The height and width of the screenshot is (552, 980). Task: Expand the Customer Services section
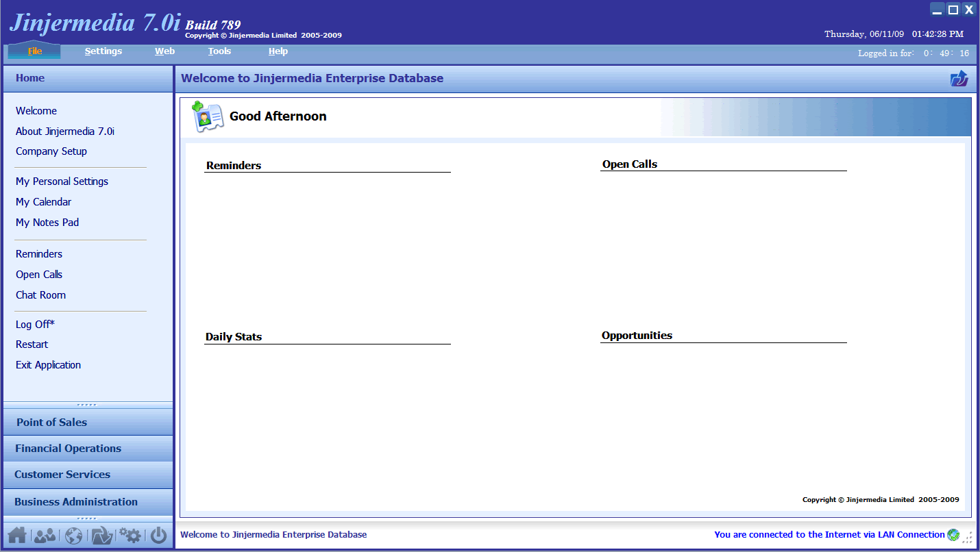coord(88,475)
